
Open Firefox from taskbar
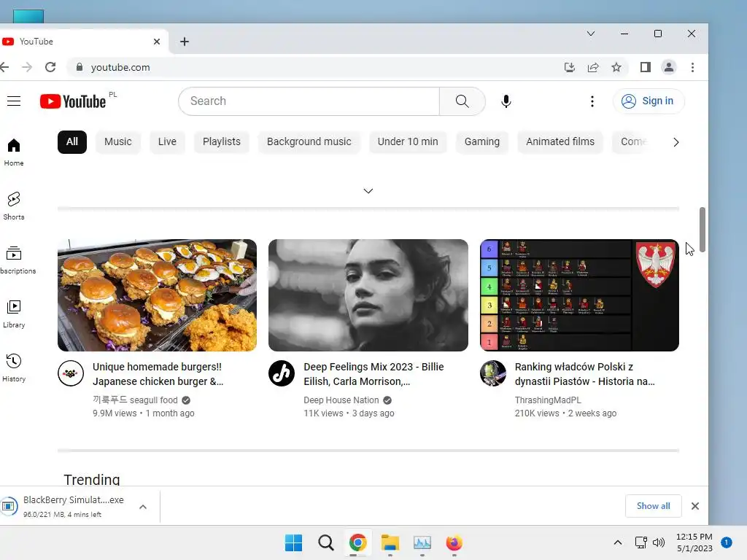click(x=454, y=542)
